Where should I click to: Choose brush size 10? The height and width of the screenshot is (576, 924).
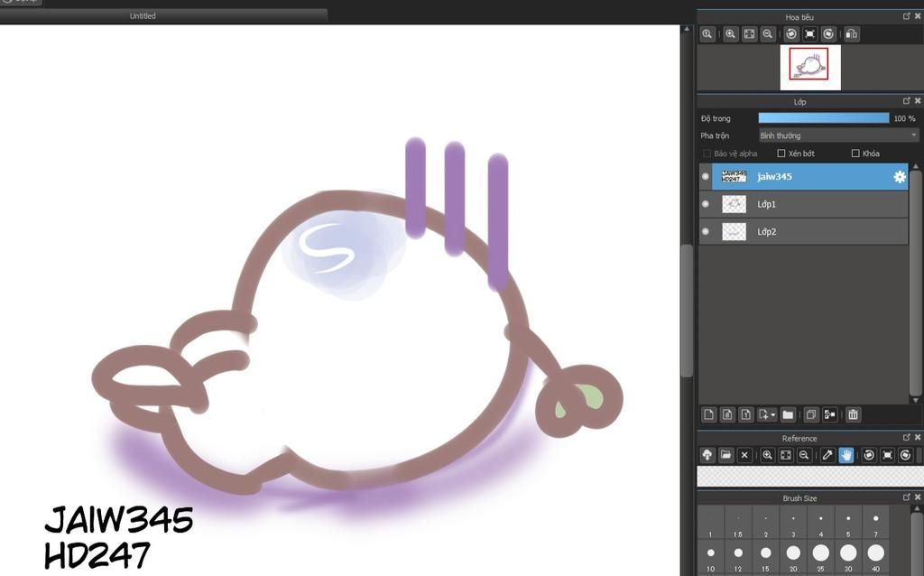tap(711, 557)
